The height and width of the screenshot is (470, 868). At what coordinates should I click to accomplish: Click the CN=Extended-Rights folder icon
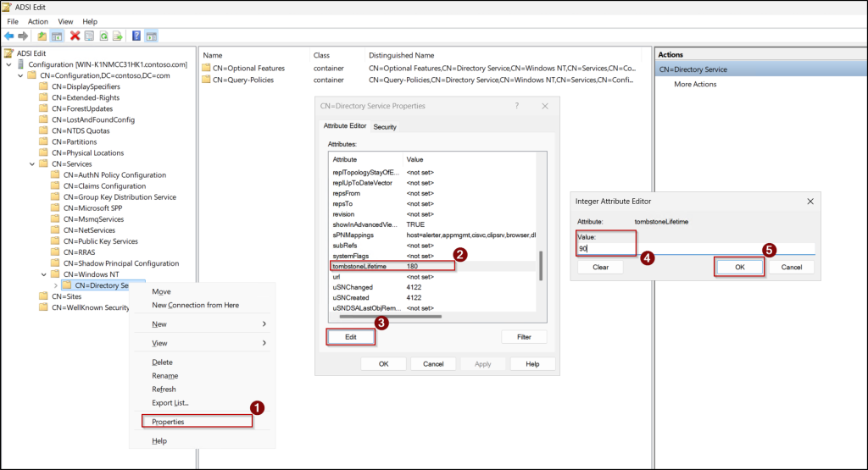coord(43,97)
